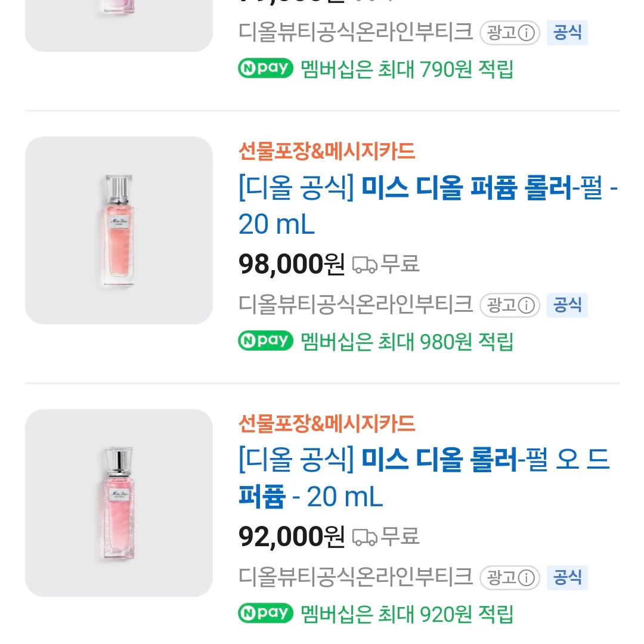
Task: Click the ad info icon on the 92,000원 listing
Action: pyautogui.click(x=525, y=578)
